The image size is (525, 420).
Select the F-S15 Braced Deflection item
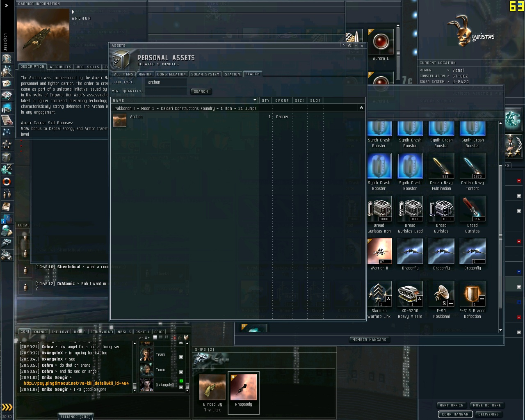[x=472, y=300]
